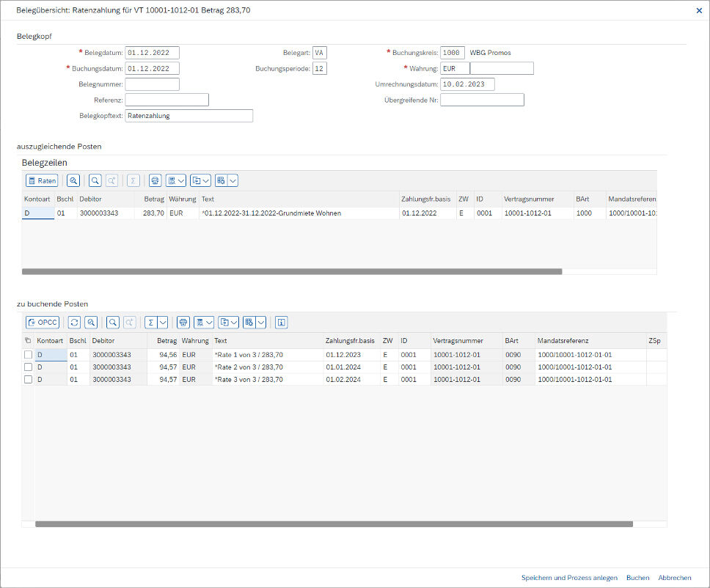Click the print icon in zu buchende Posten toolbar
Viewport: 710px width, 588px height.
(x=183, y=322)
